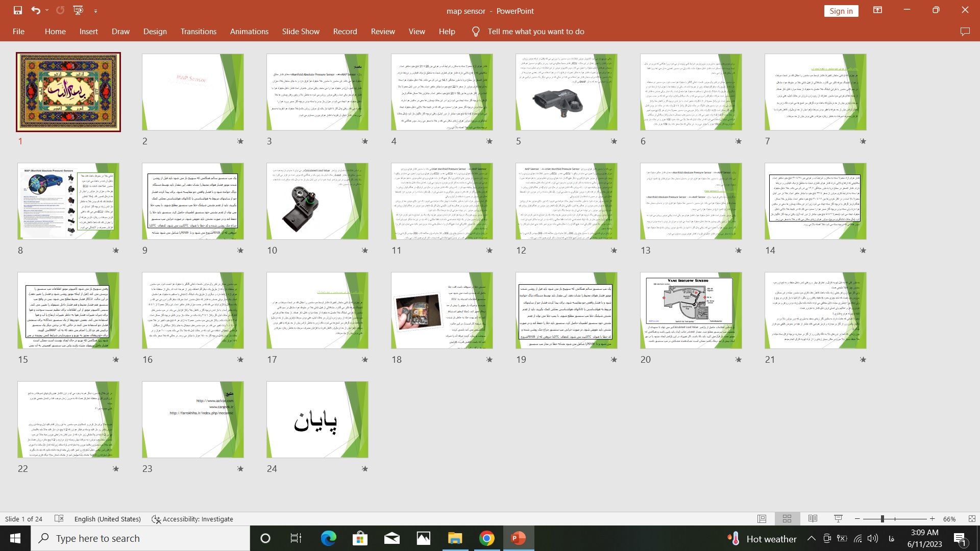Viewport: 980px width, 551px height.
Task: Open the File menu tab
Action: click(x=18, y=32)
